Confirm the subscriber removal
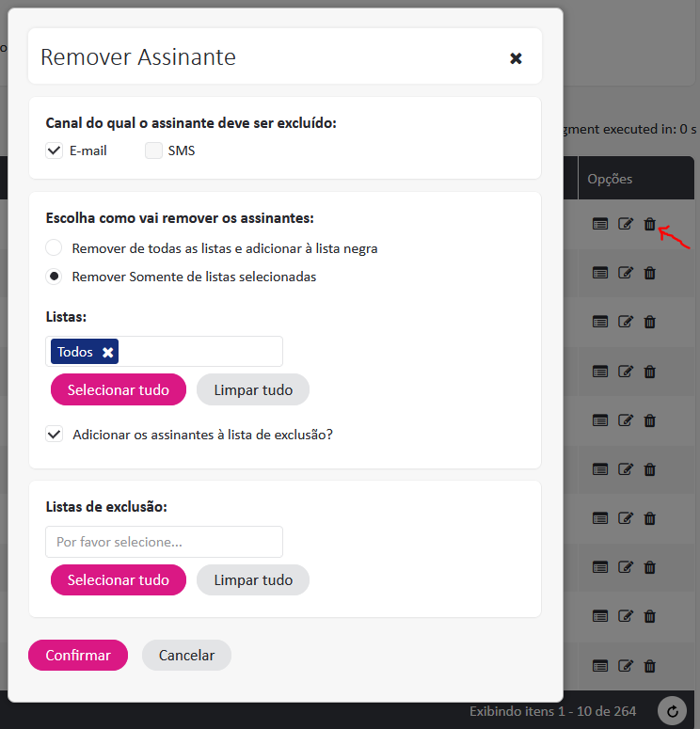The image size is (700, 729). (x=78, y=656)
